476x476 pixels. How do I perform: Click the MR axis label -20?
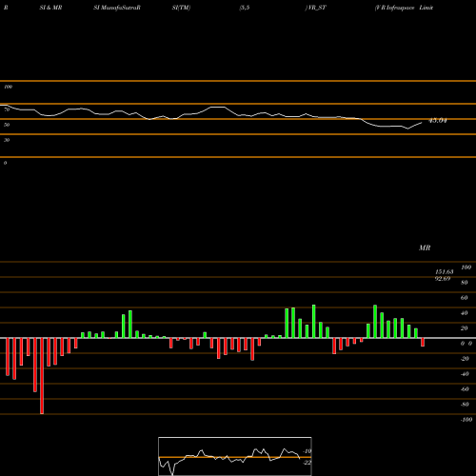pos(465,359)
